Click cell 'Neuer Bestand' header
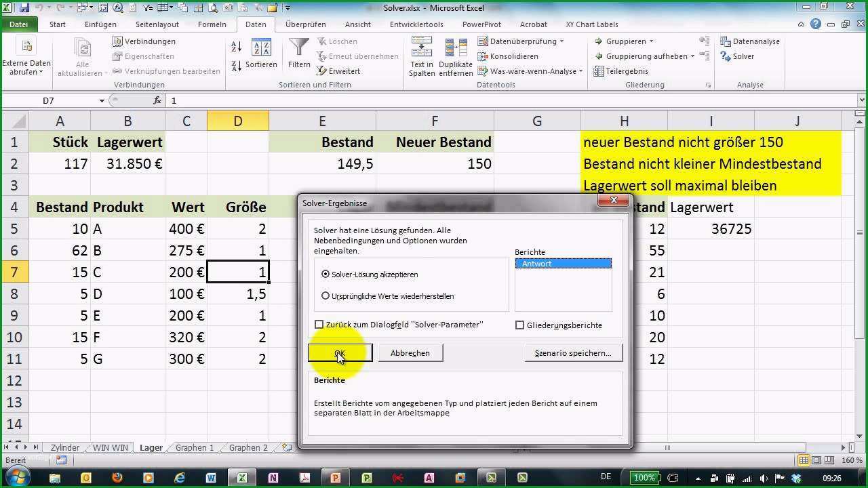This screenshot has height=488, width=868. point(435,142)
